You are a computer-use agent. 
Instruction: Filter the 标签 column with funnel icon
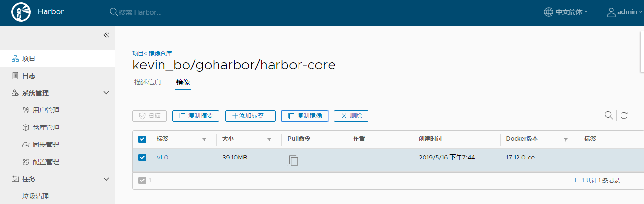pyautogui.click(x=204, y=139)
